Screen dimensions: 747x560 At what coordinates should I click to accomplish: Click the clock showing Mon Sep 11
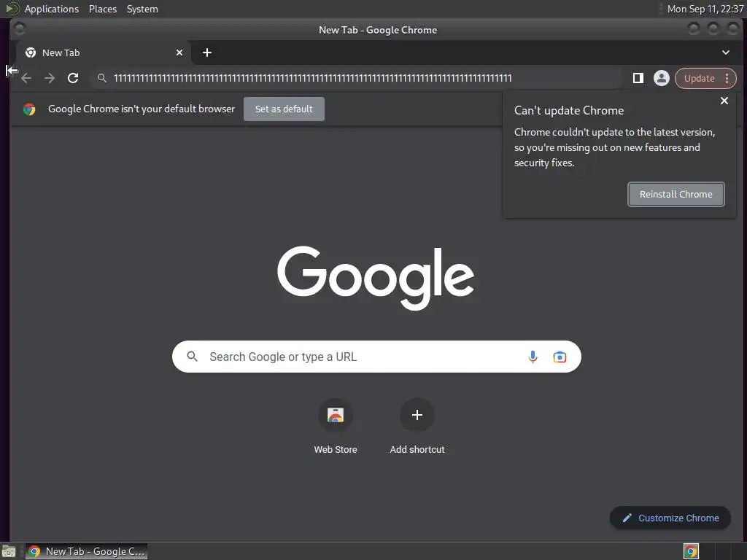pyautogui.click(x=705, y=9)
